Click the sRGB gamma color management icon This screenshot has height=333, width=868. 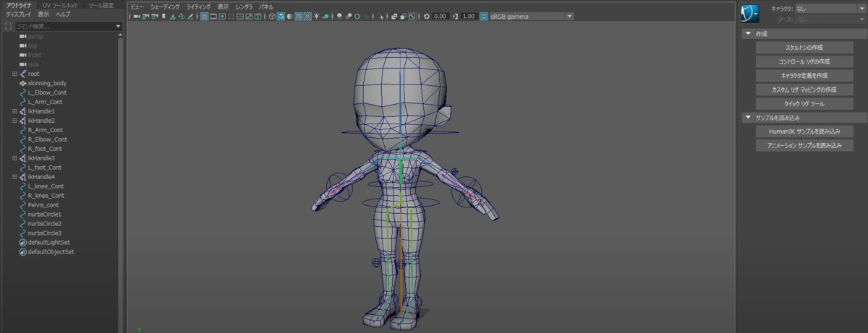point(483,16)
